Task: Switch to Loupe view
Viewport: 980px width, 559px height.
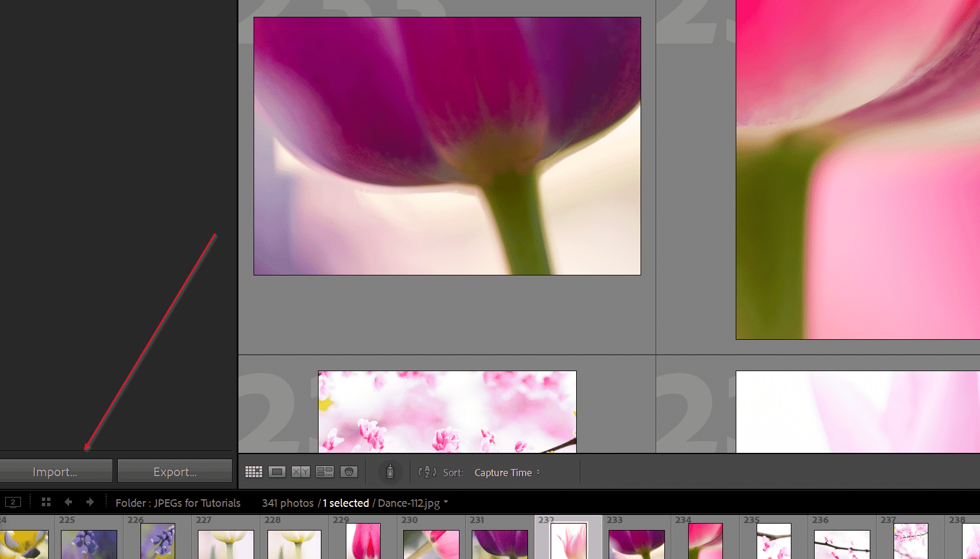Action: tap(277, 471)
